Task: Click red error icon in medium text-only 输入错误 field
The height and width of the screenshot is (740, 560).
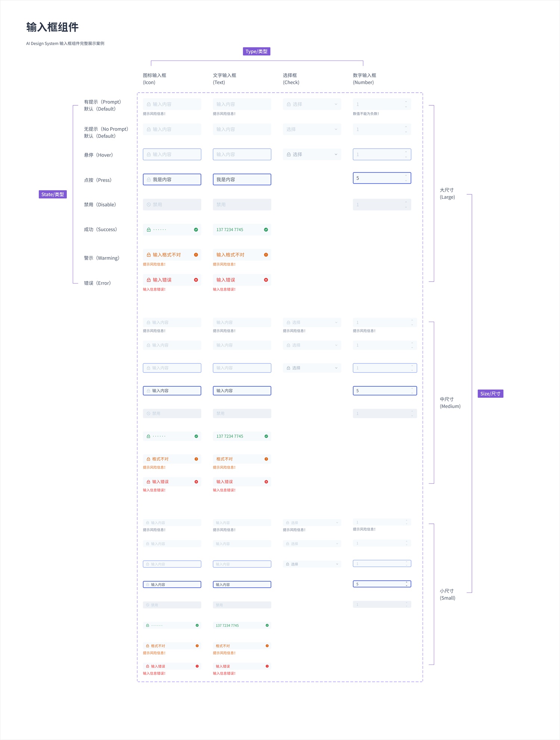Action: 266,482
